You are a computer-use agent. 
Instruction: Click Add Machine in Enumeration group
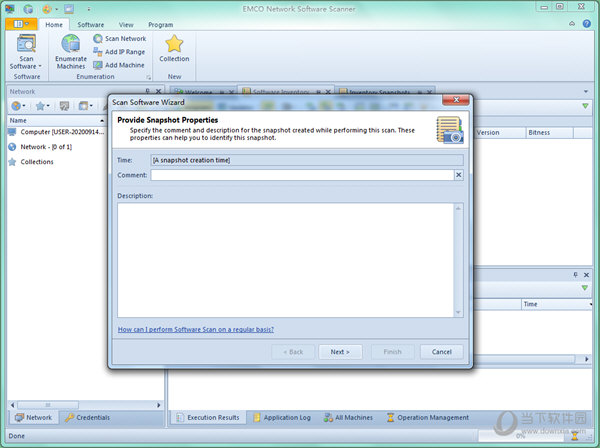click(x=119, y=65)
